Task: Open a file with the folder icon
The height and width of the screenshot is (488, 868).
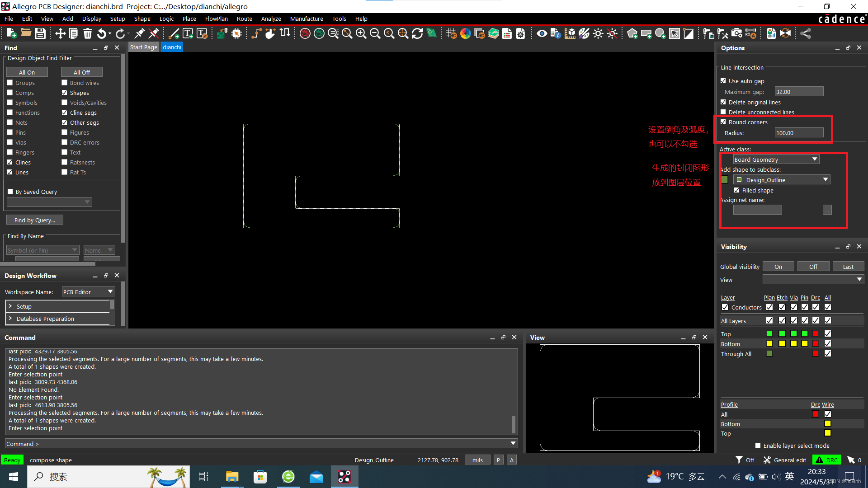Action: coord(26,33)
